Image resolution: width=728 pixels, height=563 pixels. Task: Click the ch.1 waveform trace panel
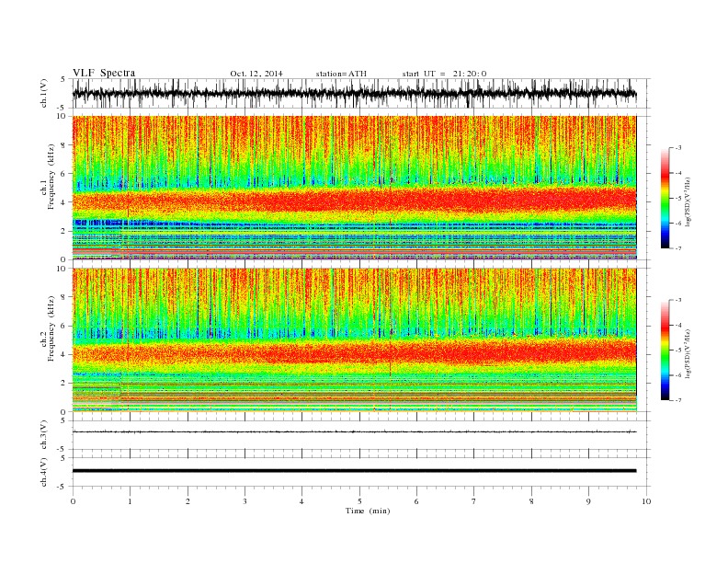(361, 93)
